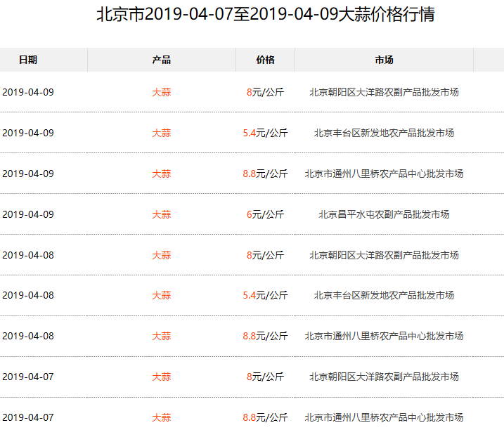Click the 6元/公斤 price cell
The width and height of the screenshot is (504, 437).
pos(265,214)
